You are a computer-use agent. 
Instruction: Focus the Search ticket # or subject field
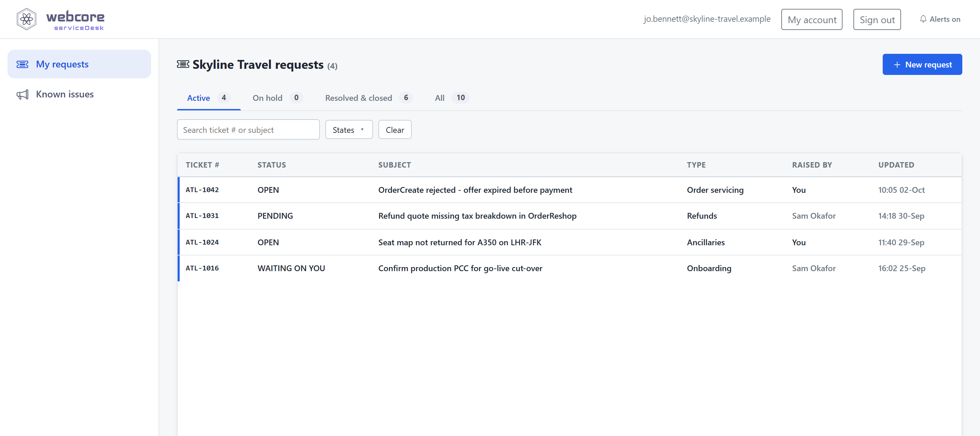[x=248, y=130]
